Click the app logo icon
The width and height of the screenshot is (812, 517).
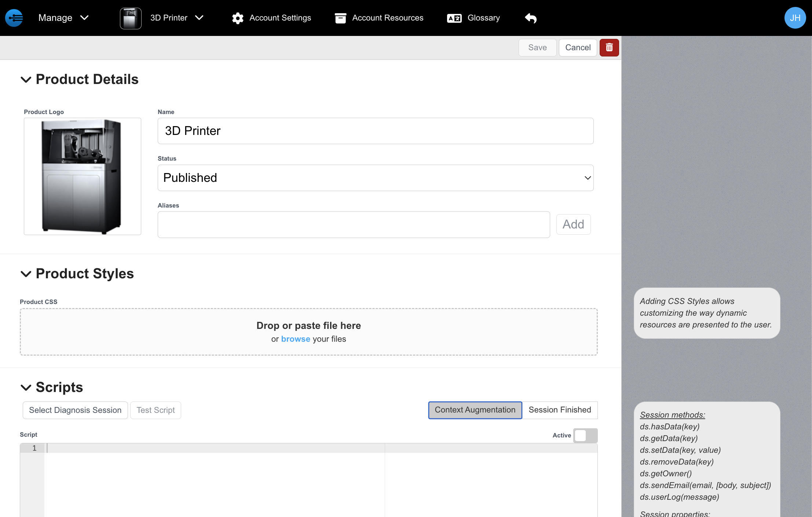(14, 18)
